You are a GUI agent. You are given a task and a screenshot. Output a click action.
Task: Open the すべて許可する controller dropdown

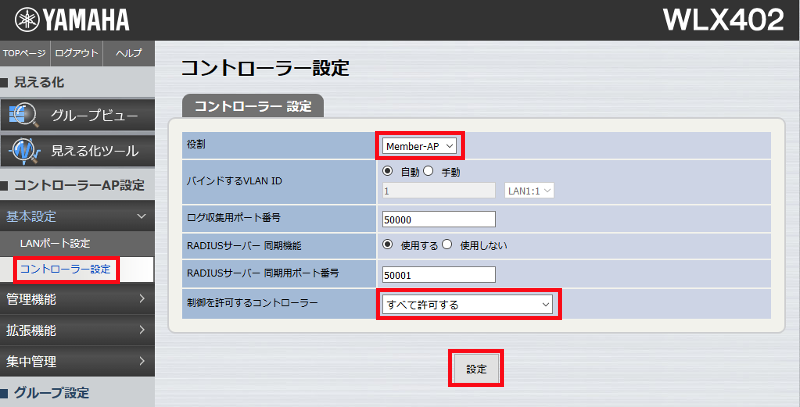point(467,304)
